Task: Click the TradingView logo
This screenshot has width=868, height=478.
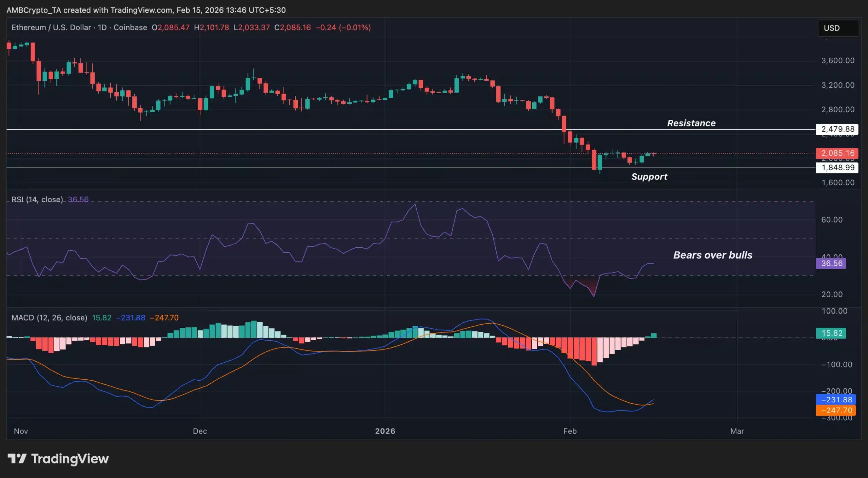Action: click(x=58, y=459)
